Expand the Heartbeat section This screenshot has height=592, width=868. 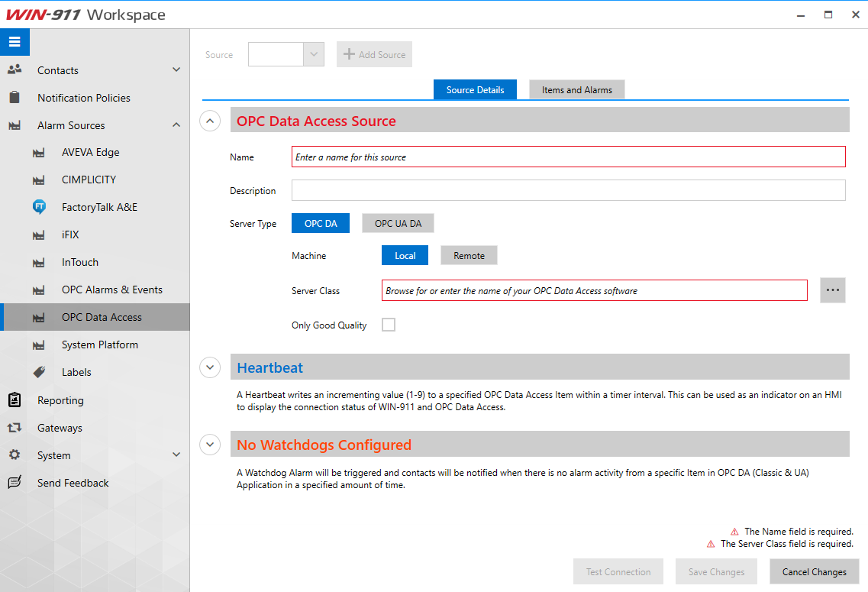[210, 367]
